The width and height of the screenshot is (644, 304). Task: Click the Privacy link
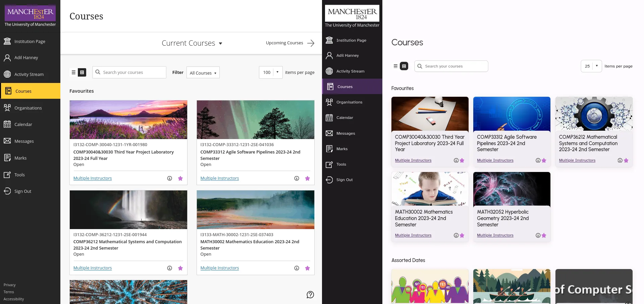tap(10, 285)
